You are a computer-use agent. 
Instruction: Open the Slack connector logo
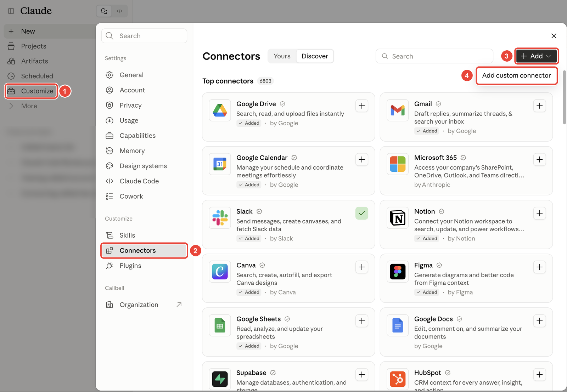[220, 218]
